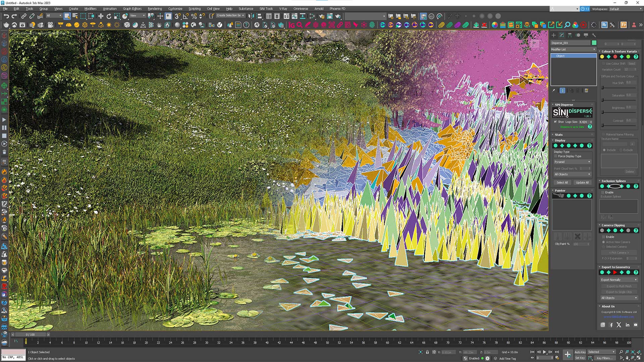644x362 pixels.
Task: Click the Update All button
Action: pos(583,182)
